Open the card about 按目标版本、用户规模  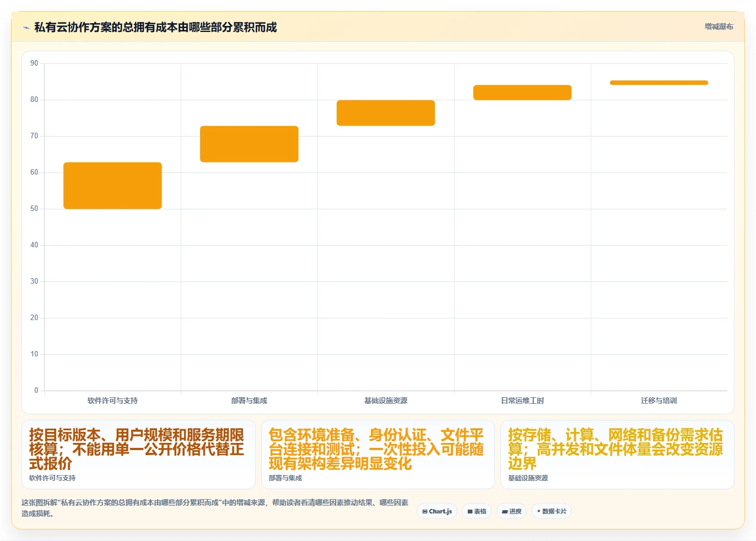(x=138, y=455)
